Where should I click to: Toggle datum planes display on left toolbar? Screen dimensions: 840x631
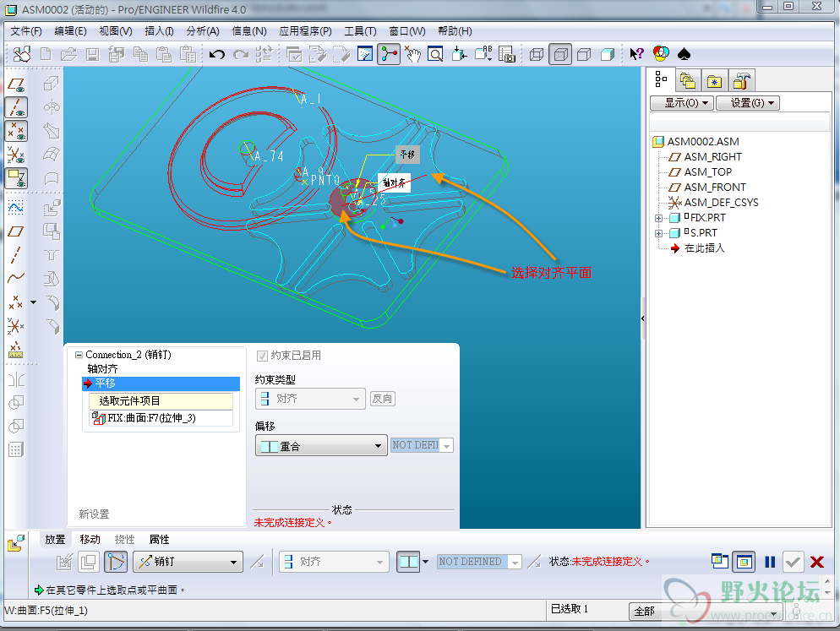(16, 84)
